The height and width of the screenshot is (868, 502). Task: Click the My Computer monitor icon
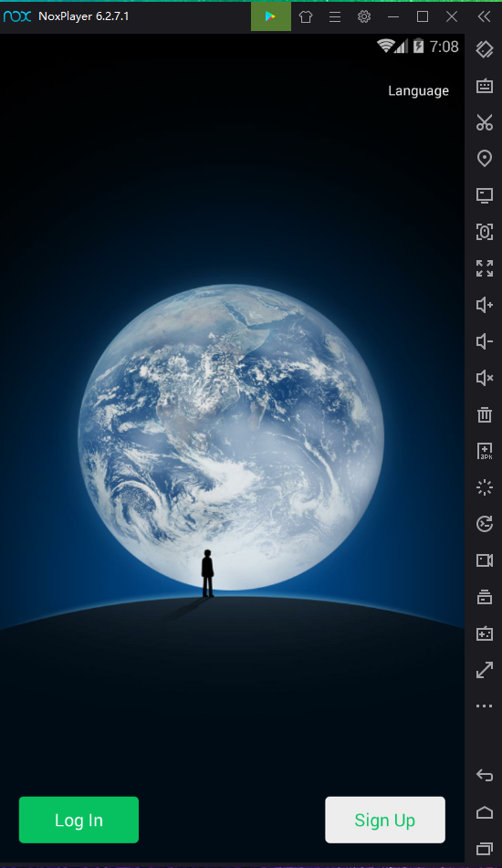tap(485, 195)
